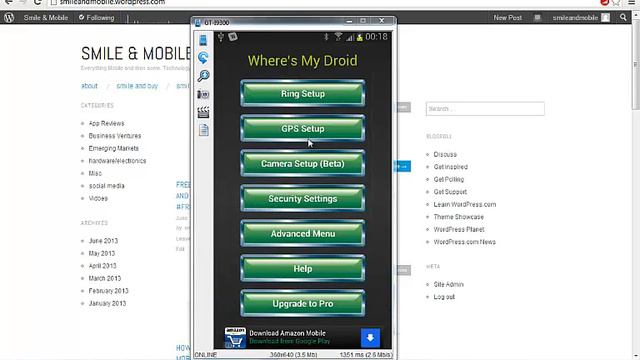Click Theme Showcase link
Viewport: 640px width, 360px height.
[x=458, y=217]
